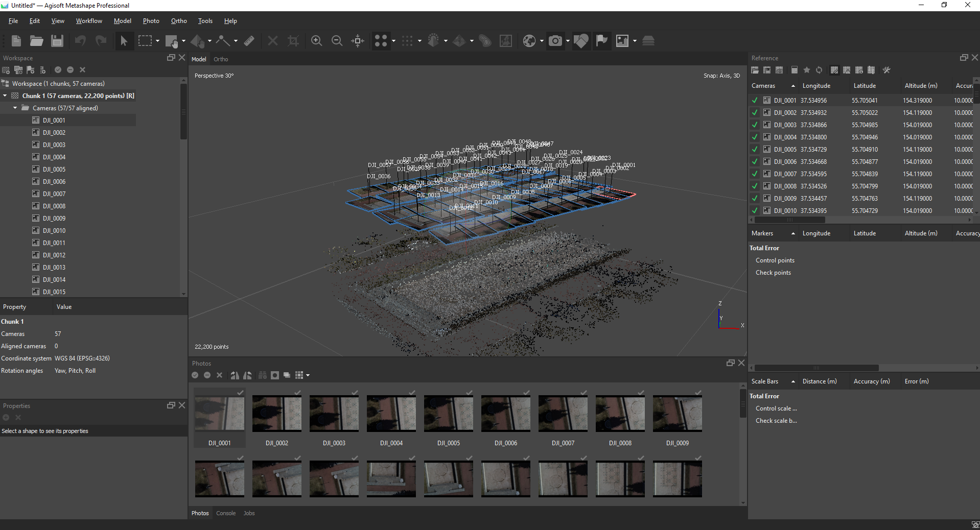This screenshot has height=530, width=980.
Task: Open the Show Images dropdown arrow
Action: coord(635,41)
